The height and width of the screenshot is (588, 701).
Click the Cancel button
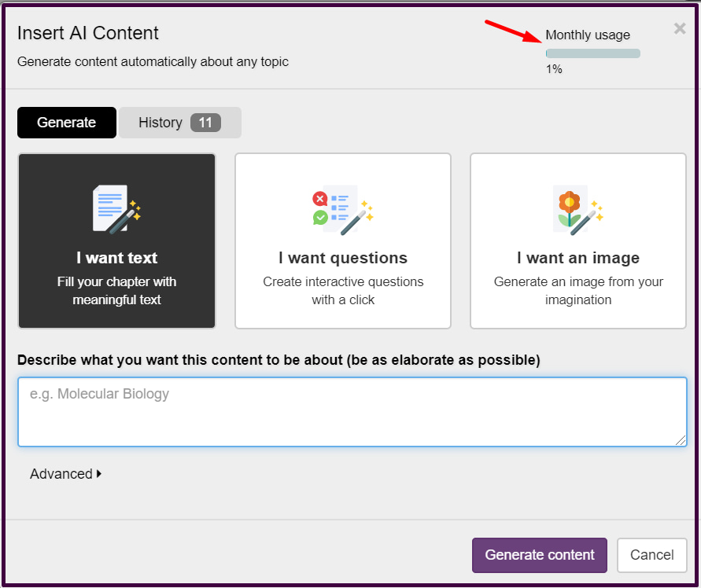651,555
